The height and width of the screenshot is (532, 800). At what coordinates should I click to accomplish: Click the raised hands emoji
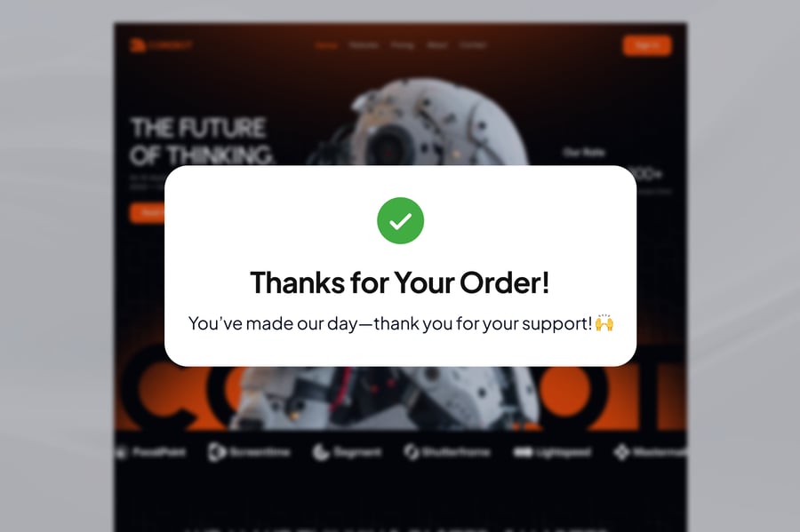tap(604, 322)
